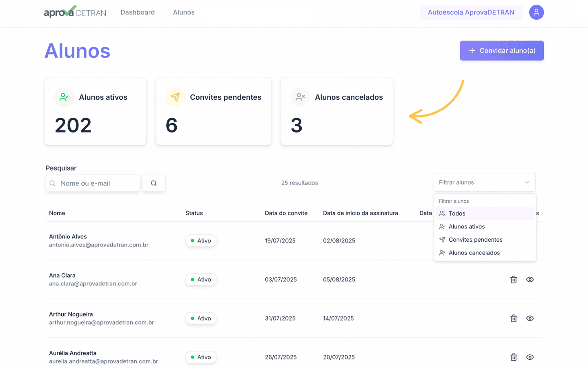Image resolution: width=588 pixels, height=368 pixels.
Task: Click the Status column header
Action: pyautogui.click(x=194, y=213)
